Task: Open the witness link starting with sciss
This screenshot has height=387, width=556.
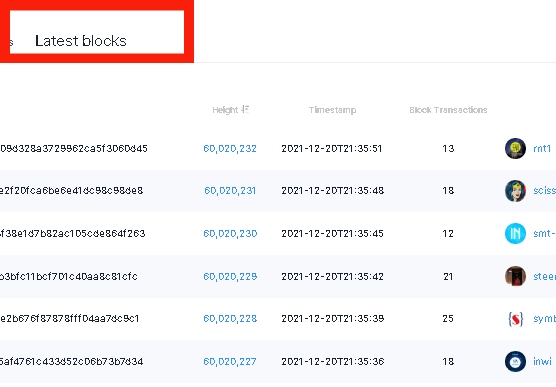Action: [544, 190]
